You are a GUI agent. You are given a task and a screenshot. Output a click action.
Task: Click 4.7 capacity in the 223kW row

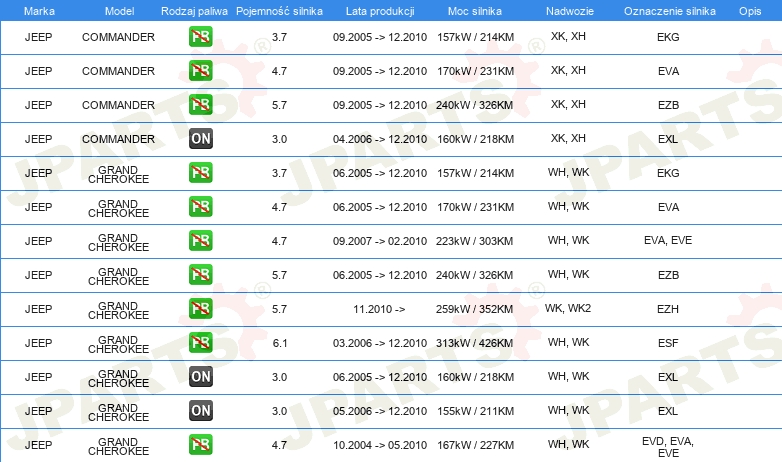tap(279, 241)
